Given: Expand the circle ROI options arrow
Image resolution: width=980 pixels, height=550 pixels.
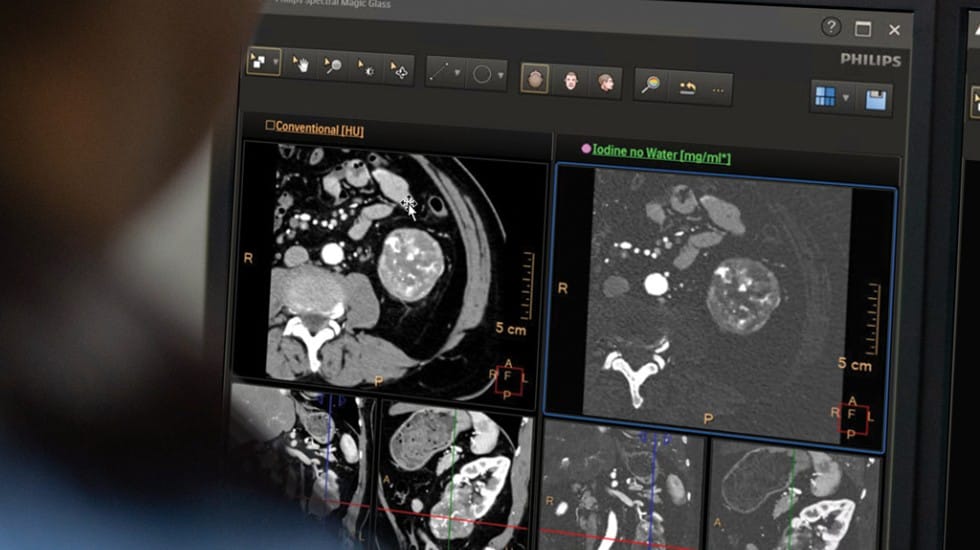Looking at the screenshot, I should [x=501, y=76].
